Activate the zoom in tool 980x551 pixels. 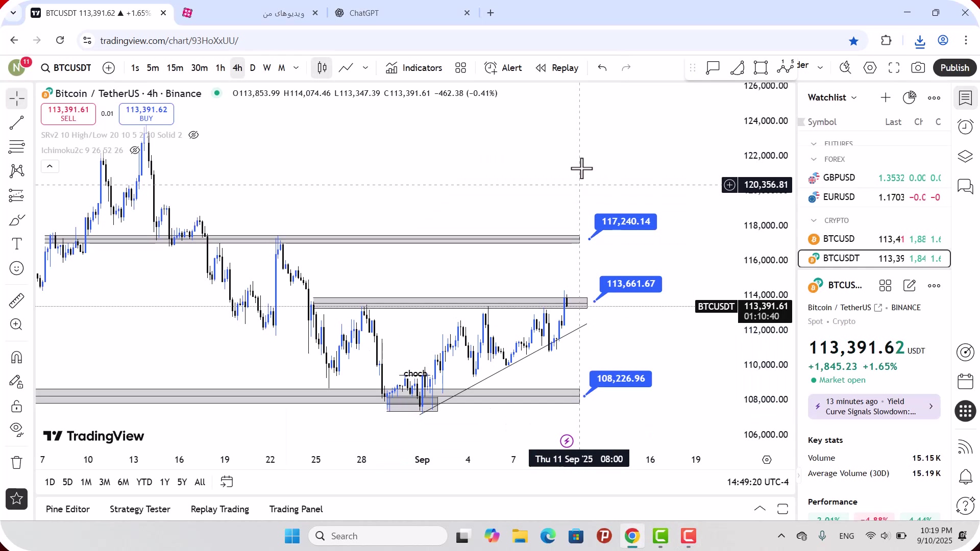17,324
